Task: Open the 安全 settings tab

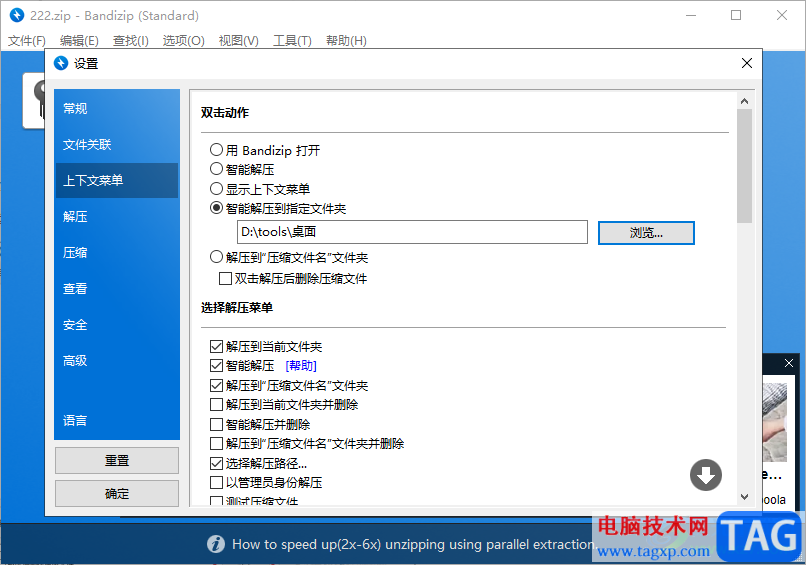Action: [x=117, y=325]
